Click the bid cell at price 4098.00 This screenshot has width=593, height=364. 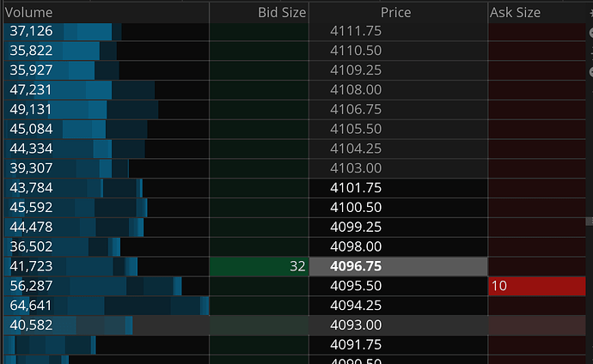259,247
